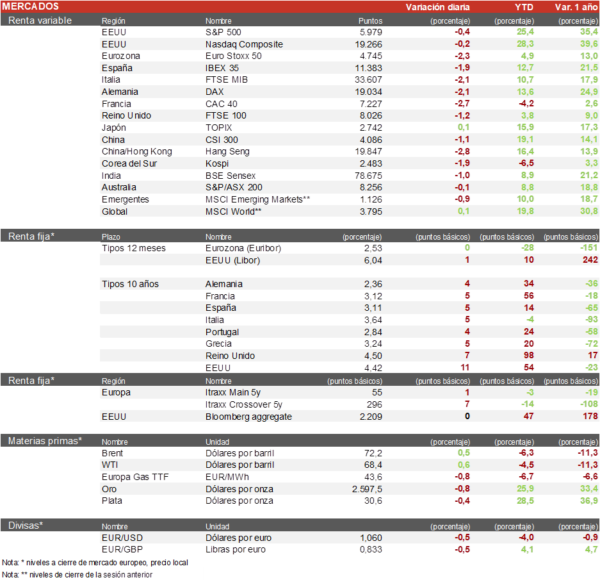Click the Nasdaq Composite index name

[x=245, y=45]
